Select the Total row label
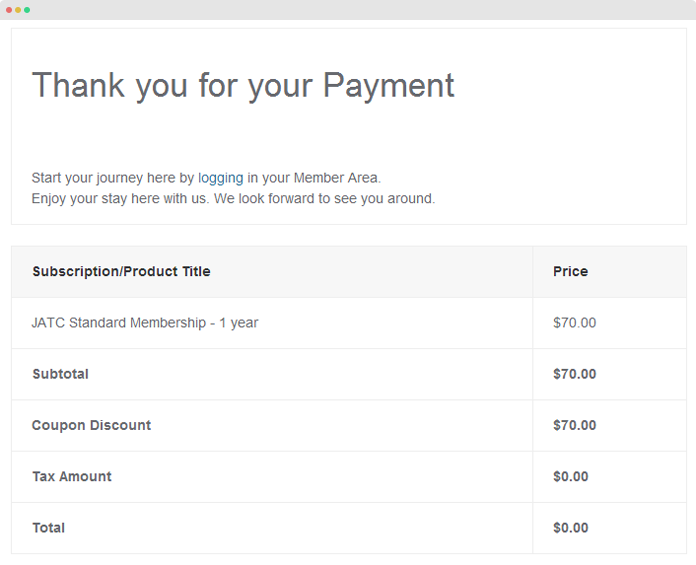 (x=48, y=528)
